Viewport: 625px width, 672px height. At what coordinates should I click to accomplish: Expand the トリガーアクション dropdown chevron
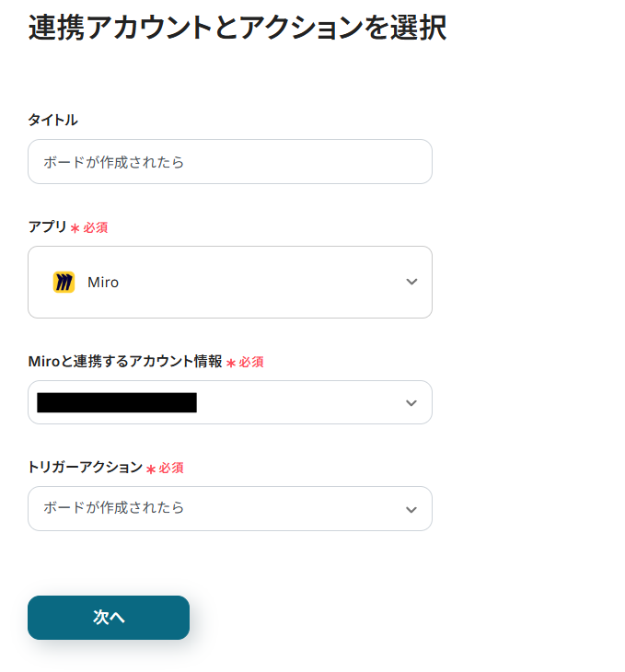click(x=411, y=509)
